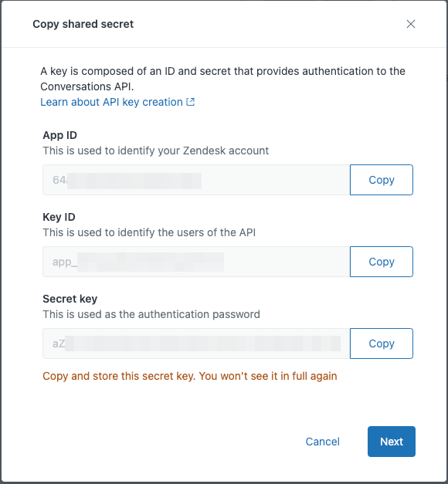
Task: Select the Secret key value field
Action: [196, 344]
